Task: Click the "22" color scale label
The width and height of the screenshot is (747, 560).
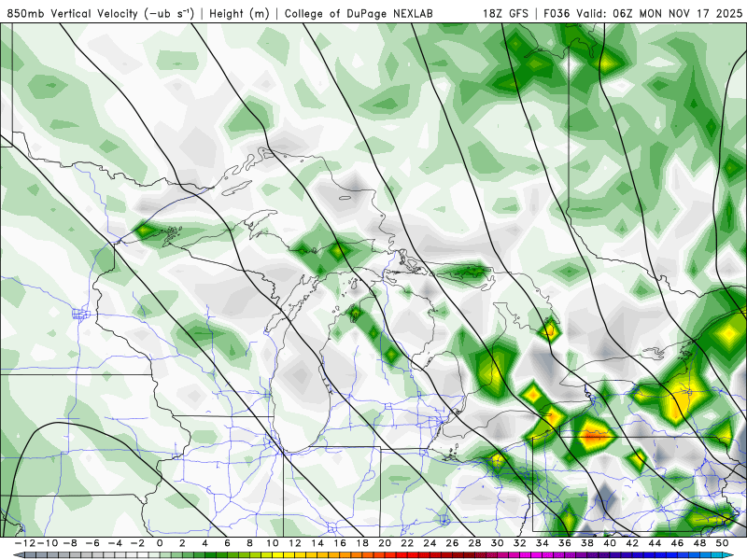Action: pos(407,543)
